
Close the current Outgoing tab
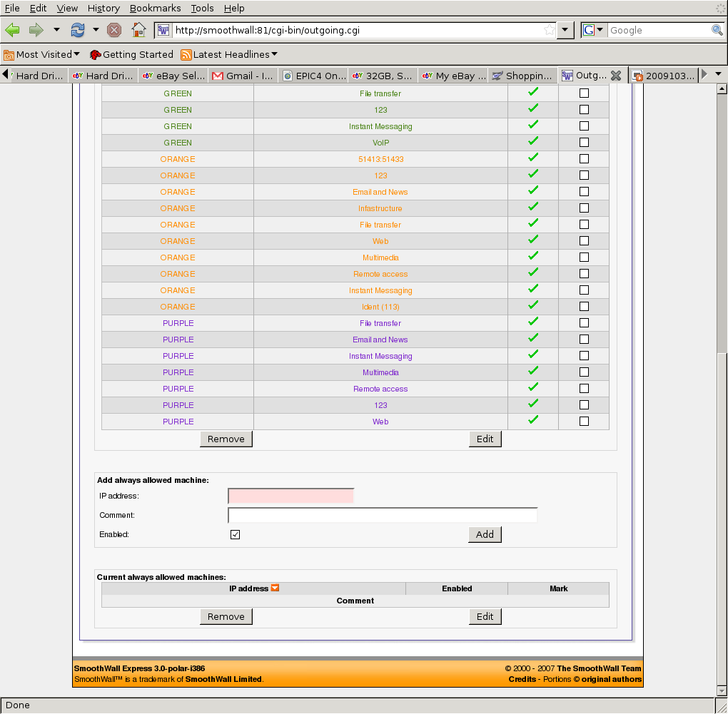(x=616, y=76)
